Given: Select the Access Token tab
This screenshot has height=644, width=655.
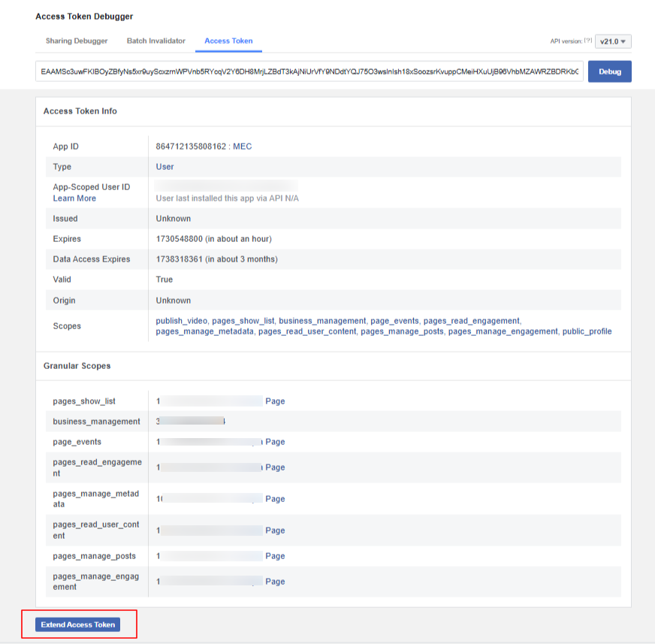Looking at the screenshot, I should (x=228, y=41).
